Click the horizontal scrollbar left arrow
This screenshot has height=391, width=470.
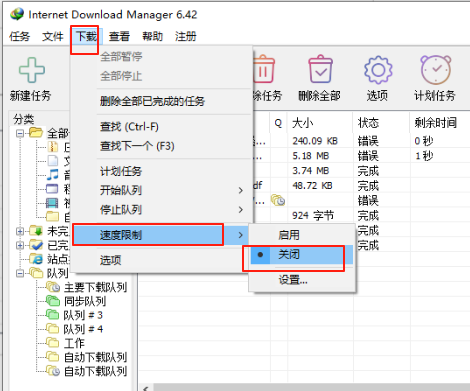pyautogui.click(x=146, y=388)
